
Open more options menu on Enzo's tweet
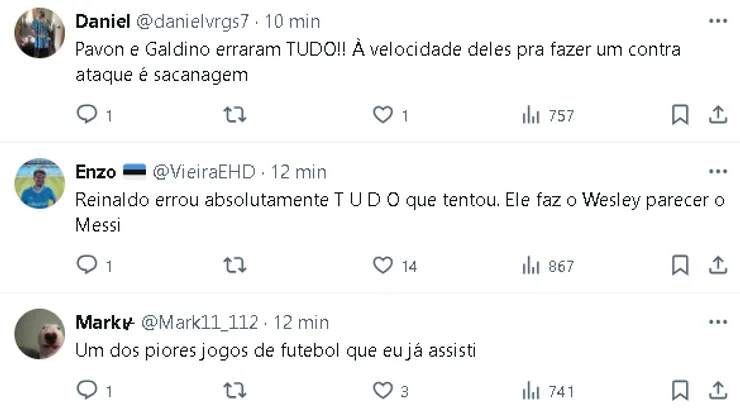click(x=717, y=171)
